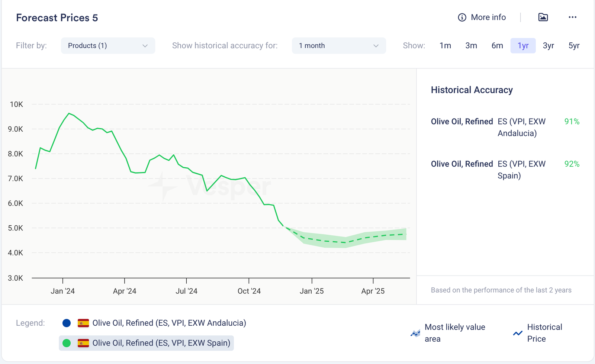Click the export chart image icon
Image resolution: width=595 pixels, height=364 pixels.
(543, 17)
